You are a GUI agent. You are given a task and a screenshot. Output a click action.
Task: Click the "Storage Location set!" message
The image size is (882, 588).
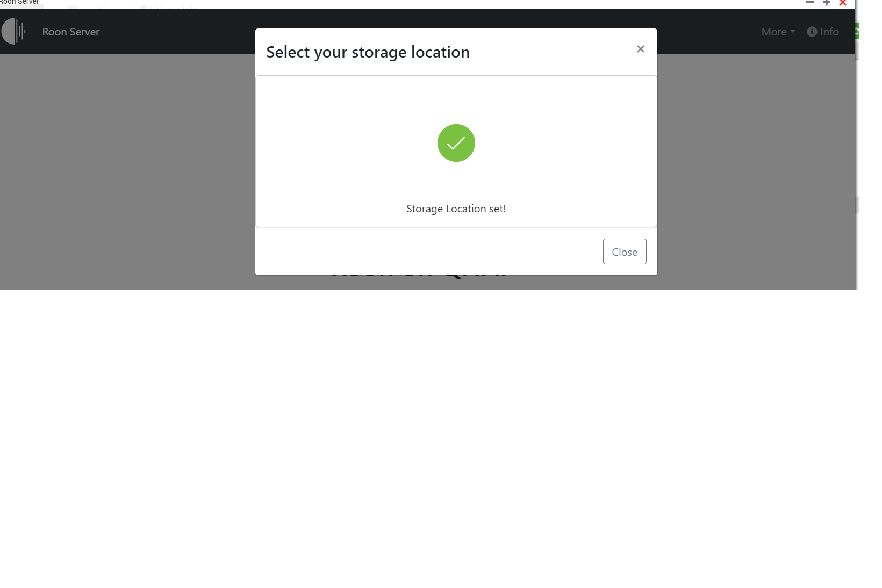(x=456, y=209)
